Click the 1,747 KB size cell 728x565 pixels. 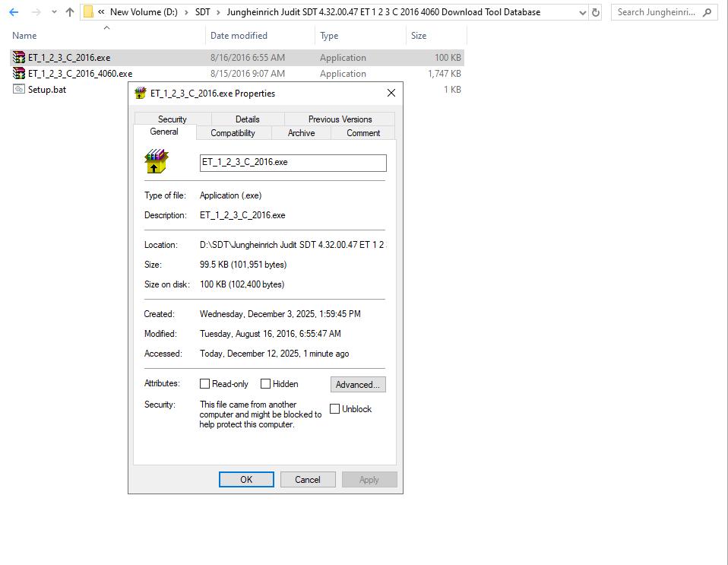(x=445, y=74)
